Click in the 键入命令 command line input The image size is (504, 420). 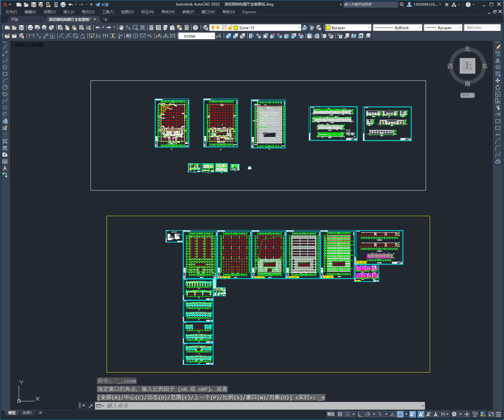click(260, 406)
